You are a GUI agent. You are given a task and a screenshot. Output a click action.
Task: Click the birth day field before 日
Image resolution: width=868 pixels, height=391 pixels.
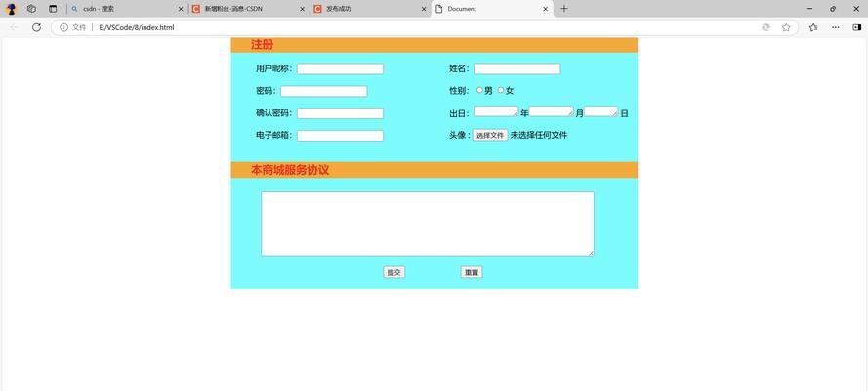click(x=601, y=111)
